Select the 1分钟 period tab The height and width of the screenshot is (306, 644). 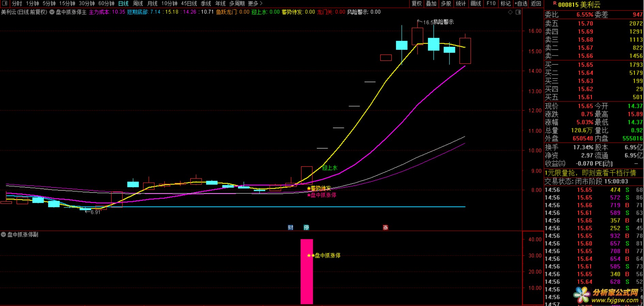click(32, 3)
